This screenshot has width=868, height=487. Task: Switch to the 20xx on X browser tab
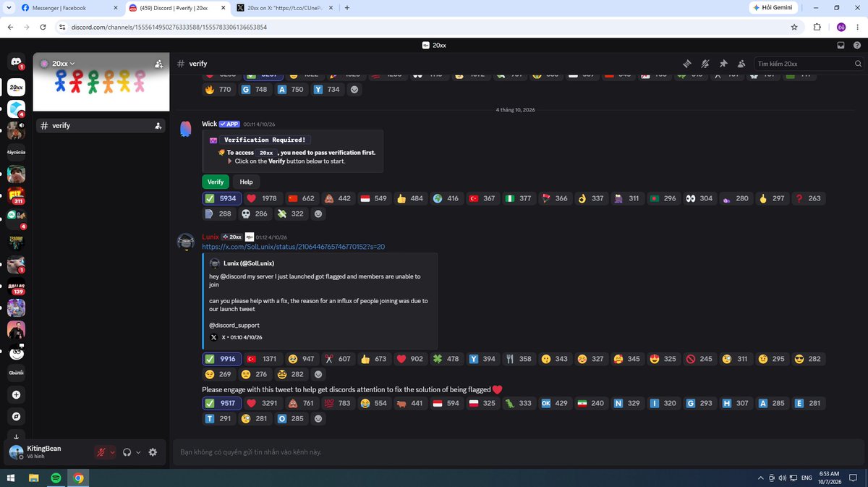[284, 8]
